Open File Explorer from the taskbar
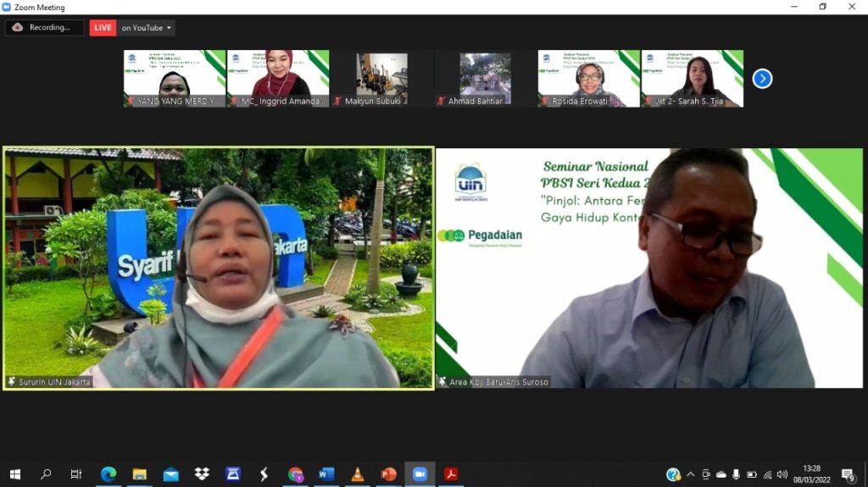868x487 pixels. click(140, 474)
